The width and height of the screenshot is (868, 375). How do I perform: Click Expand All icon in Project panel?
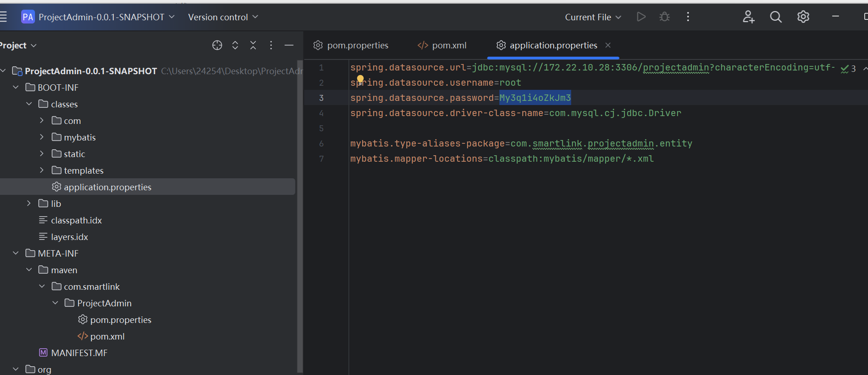[235, 45]
